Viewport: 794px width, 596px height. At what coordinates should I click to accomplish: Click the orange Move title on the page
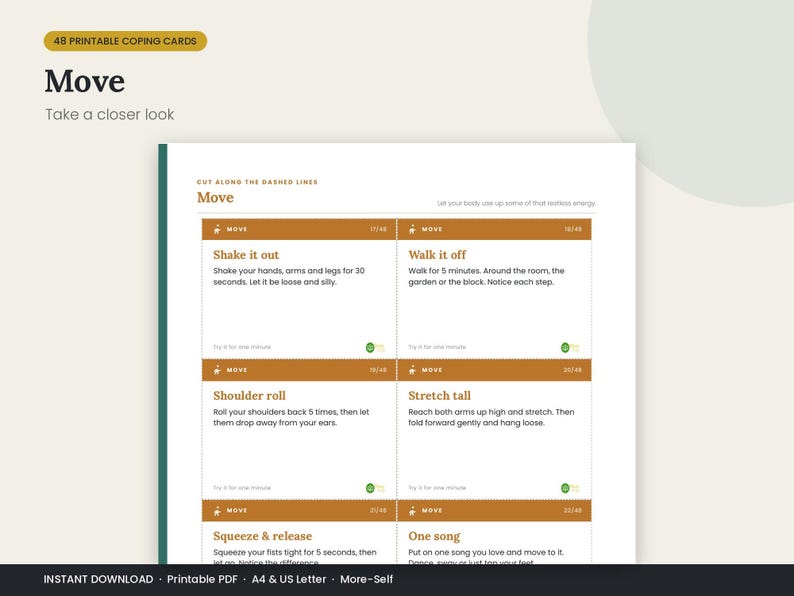(215, 197)
